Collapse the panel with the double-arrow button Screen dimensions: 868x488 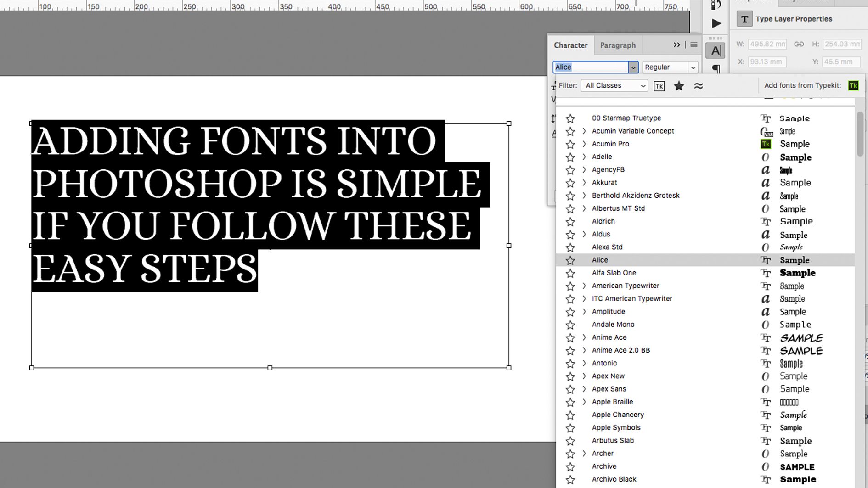point(677,45)
